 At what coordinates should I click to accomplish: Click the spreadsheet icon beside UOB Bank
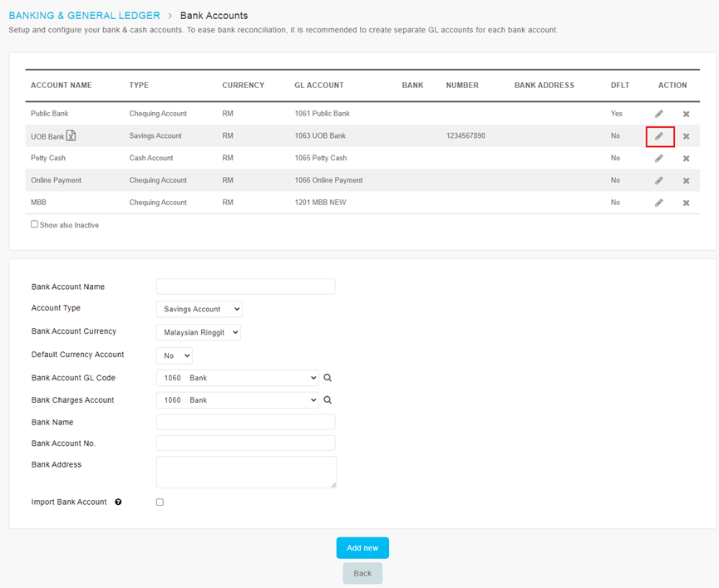click(x=71, y=136)
